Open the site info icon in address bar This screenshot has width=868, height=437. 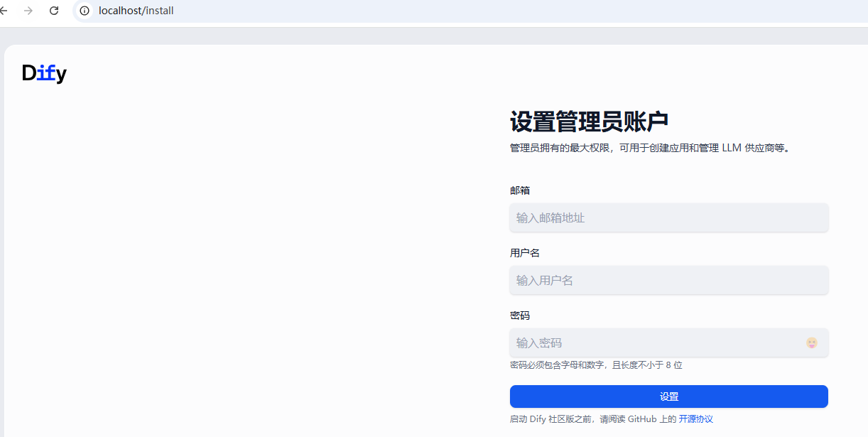click(85, 11)
